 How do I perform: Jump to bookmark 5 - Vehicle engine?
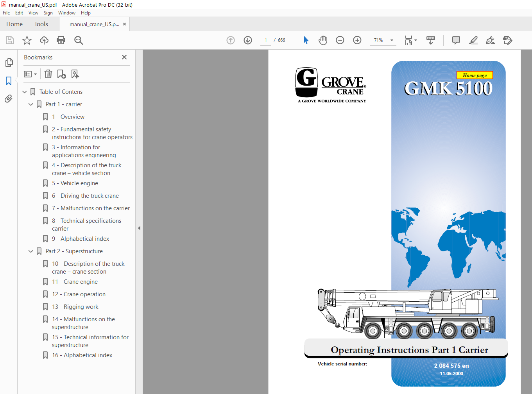[75, 183]
